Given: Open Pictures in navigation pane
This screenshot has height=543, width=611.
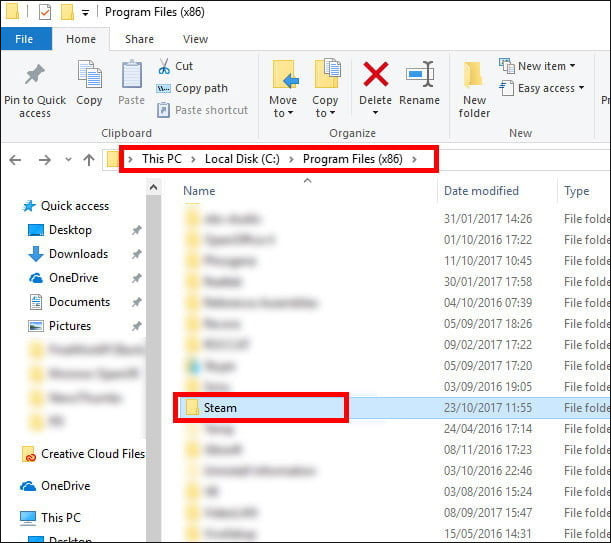Looking at the screenshot, I should [x=60, y=326].
